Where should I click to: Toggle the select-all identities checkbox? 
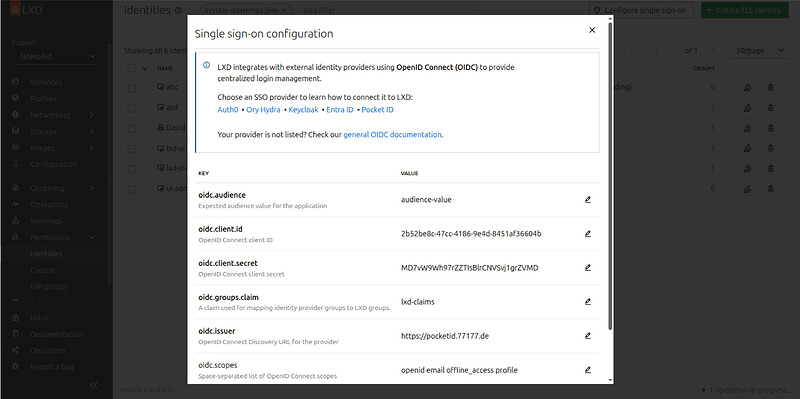tap(132, 68)
